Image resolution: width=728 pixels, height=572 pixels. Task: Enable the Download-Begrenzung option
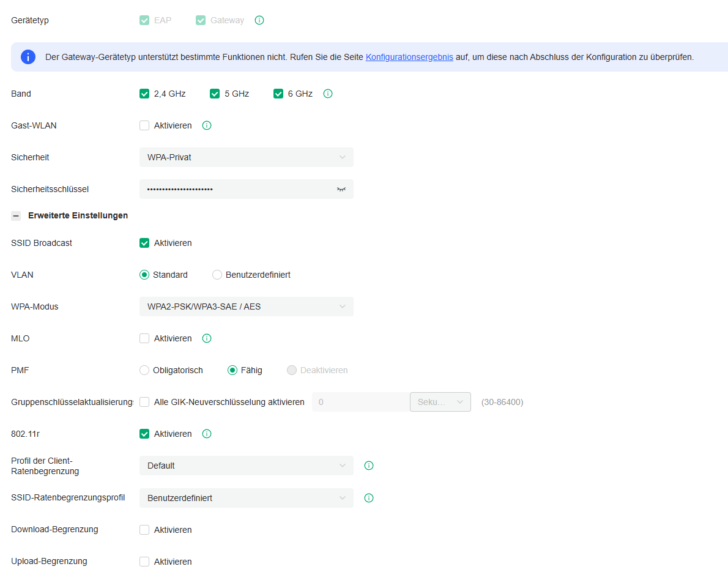click(x=144, y=530)
